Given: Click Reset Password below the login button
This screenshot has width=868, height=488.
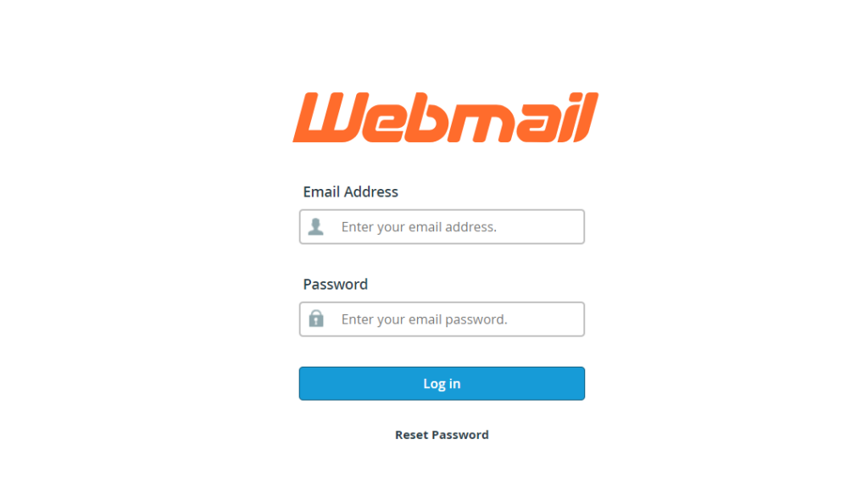Looking at the screenshot, I should coord(442,435).
